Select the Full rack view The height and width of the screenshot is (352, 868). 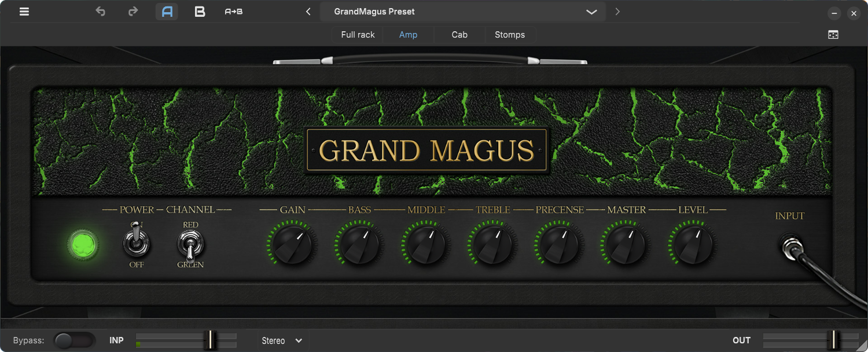point(357,34)
